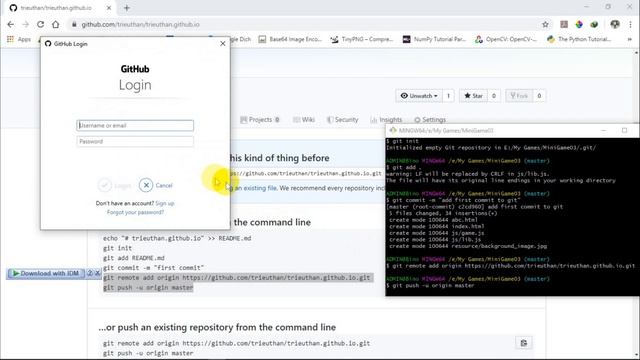640x360 pixels.
Task: Show more bookmarks with the chevron
Action: click(629, 39)
